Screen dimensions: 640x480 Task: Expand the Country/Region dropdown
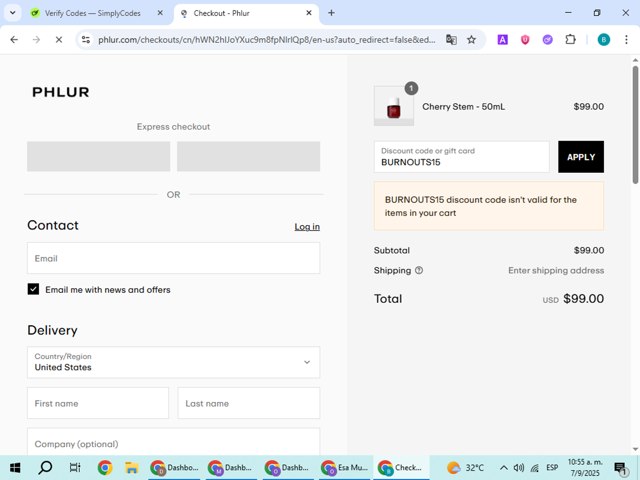[x=173, y=362]
